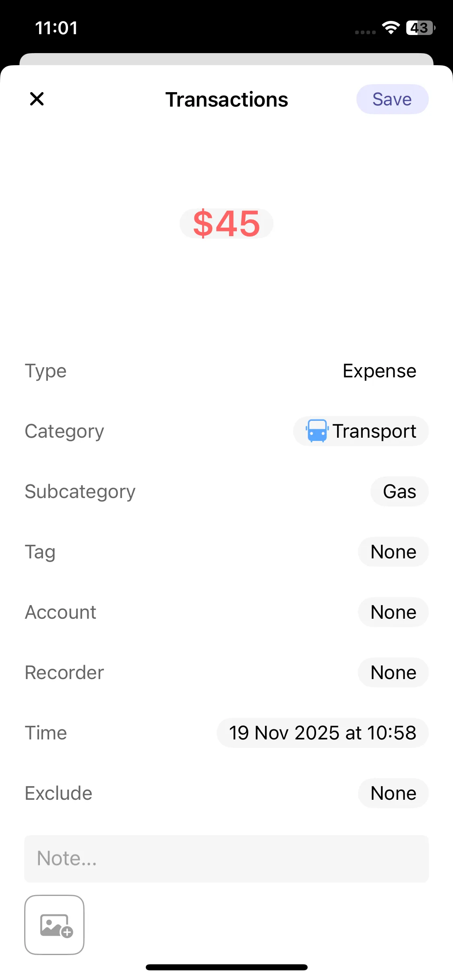This screenshot has height=980, width=453.
Task: Select a Tag for the transaction
Action: pos(393,552)
